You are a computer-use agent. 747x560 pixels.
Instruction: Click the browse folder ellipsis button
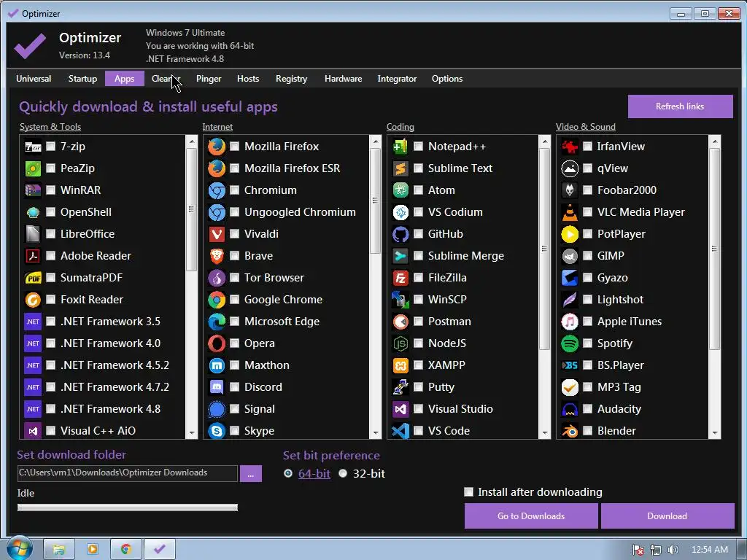(251, 474)
